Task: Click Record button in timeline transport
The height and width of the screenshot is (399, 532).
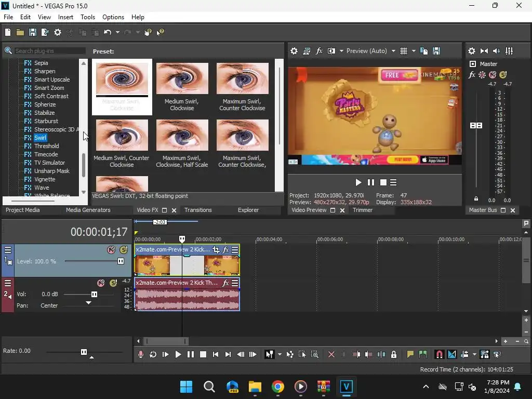Action: (x=140, y=354)
